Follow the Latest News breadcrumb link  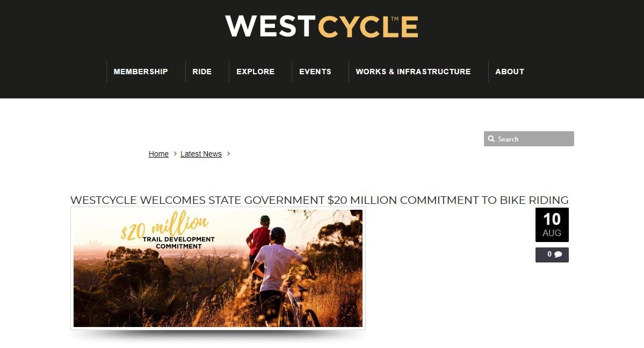[x=201, y=154]
